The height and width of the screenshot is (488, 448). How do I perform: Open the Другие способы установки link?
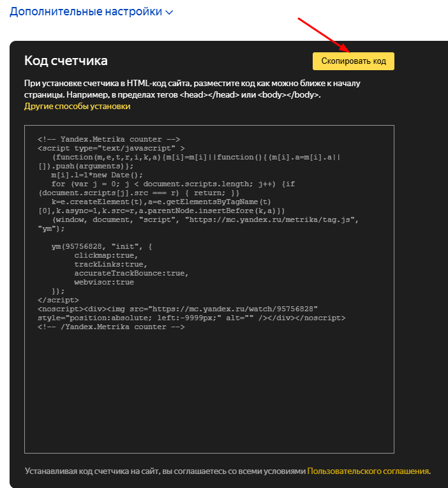[x=77, y=106]
